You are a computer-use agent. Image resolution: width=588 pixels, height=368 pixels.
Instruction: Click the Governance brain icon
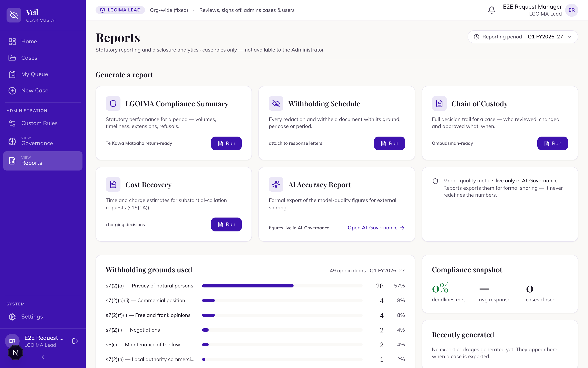point(12,141)
